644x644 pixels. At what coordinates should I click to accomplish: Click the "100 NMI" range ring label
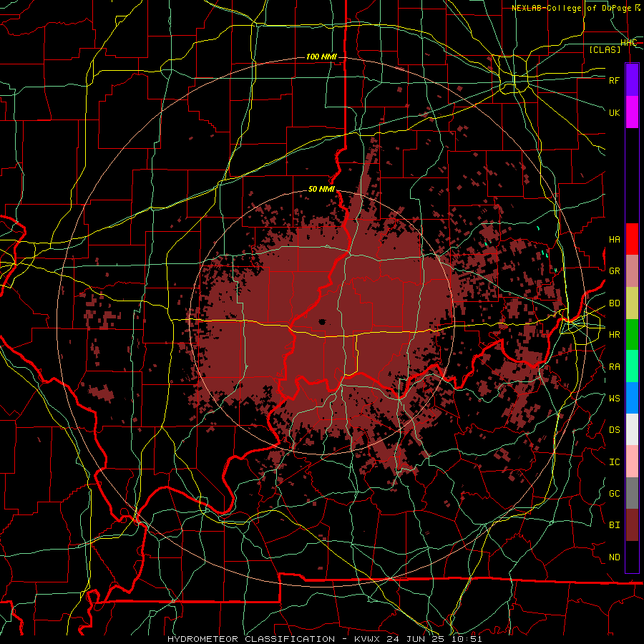pos(321,57)
